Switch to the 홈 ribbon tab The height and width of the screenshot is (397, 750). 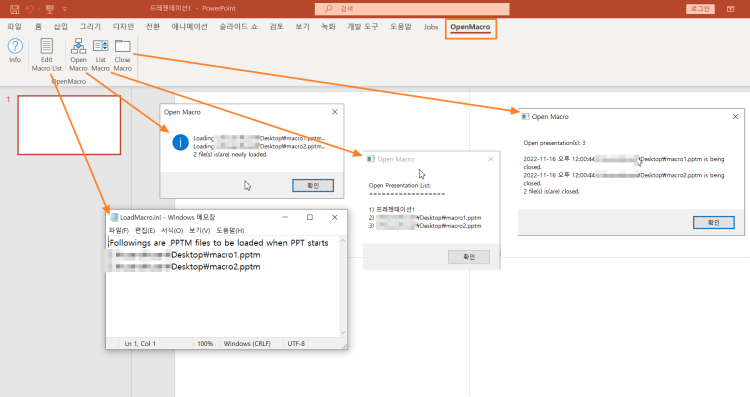pos(38,27)
